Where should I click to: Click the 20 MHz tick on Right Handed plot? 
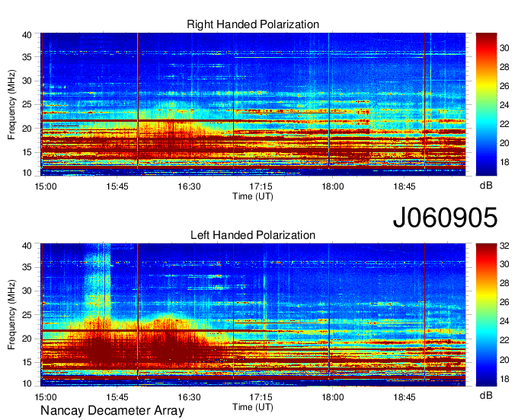tap(27, 129)
